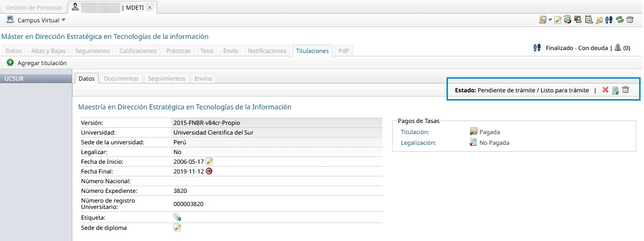
Task: Click the trash can icon in top toolbar
Action: click(x=630, y=20)
